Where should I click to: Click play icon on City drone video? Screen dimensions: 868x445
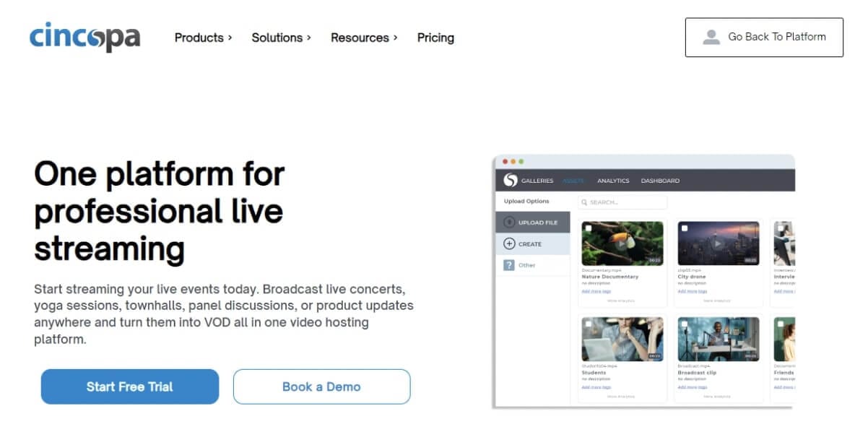(718, 243)
